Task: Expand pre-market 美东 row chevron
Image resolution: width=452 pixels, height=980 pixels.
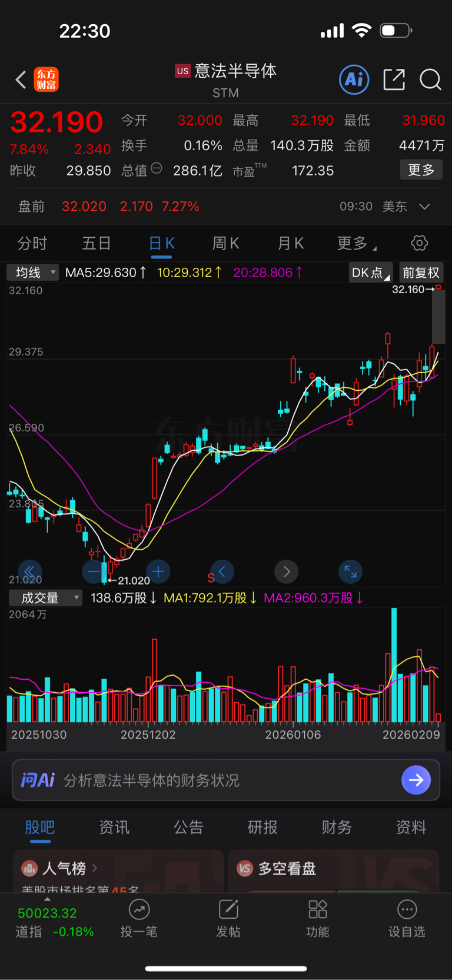Action: coord(424,207)
